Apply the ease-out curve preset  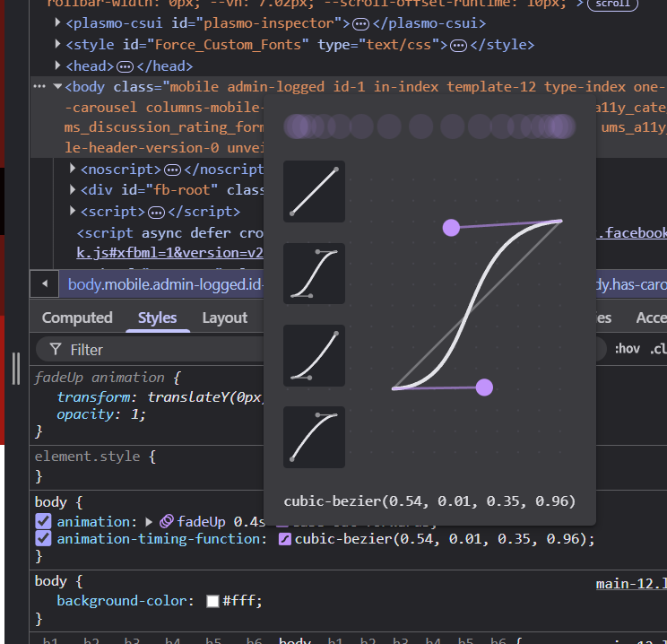coord(314,437)
